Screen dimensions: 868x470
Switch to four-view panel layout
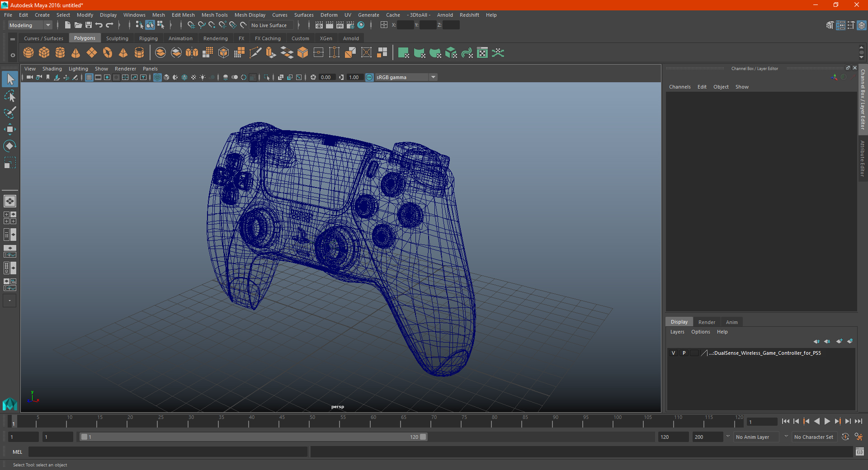pyautogui.click(x=10, y=218)
